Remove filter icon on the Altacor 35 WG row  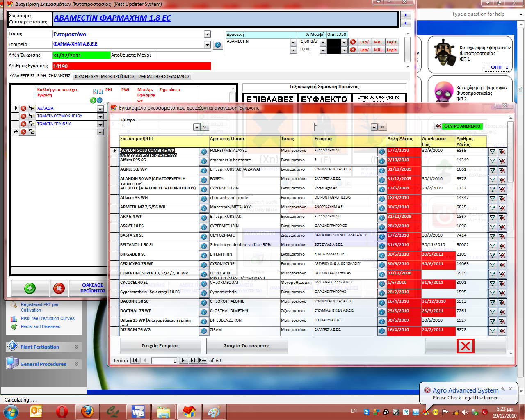coord(502,199)
